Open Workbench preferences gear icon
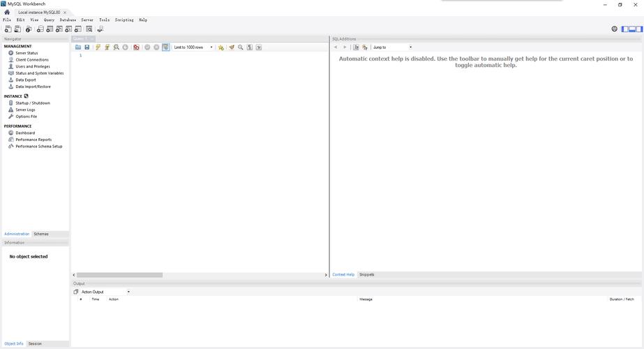Screen dimensions: 644x349 click(615, 29)
